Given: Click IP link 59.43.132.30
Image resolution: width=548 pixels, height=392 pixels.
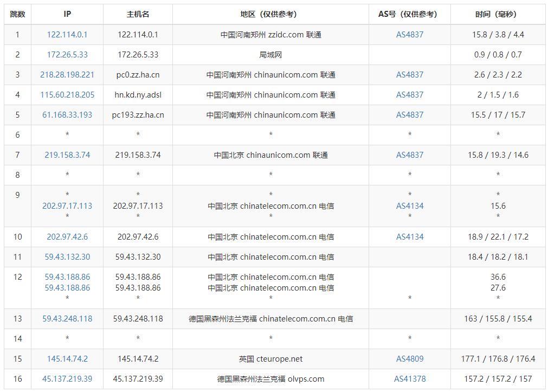Looking at the screenshot, I should click(x=67, y=257).
